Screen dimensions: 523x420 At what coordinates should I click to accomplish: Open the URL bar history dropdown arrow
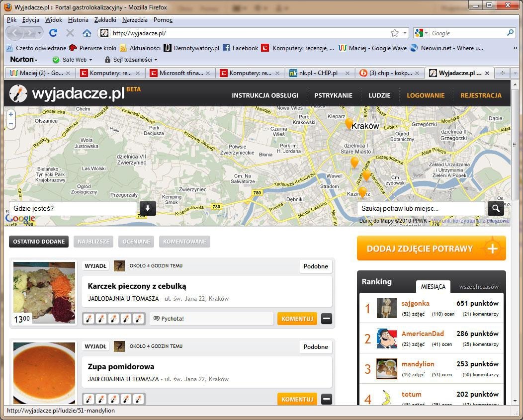[405, 33]
